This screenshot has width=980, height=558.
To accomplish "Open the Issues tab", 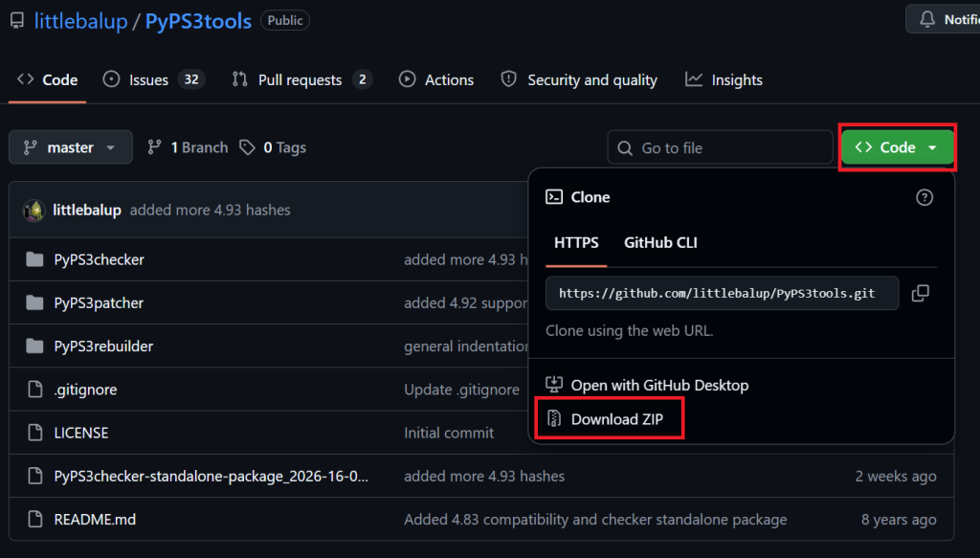I will [x=154, y=80].
